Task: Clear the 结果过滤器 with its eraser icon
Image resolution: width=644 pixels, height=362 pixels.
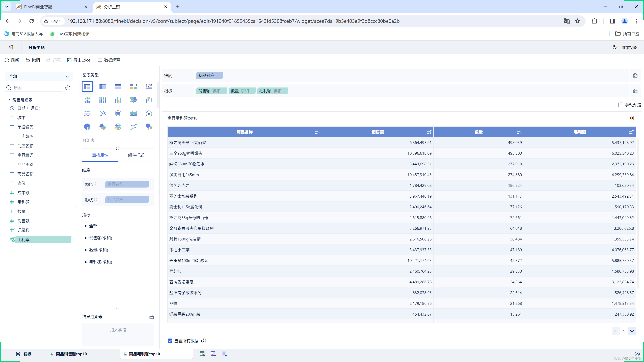Action: click(151, 317)
